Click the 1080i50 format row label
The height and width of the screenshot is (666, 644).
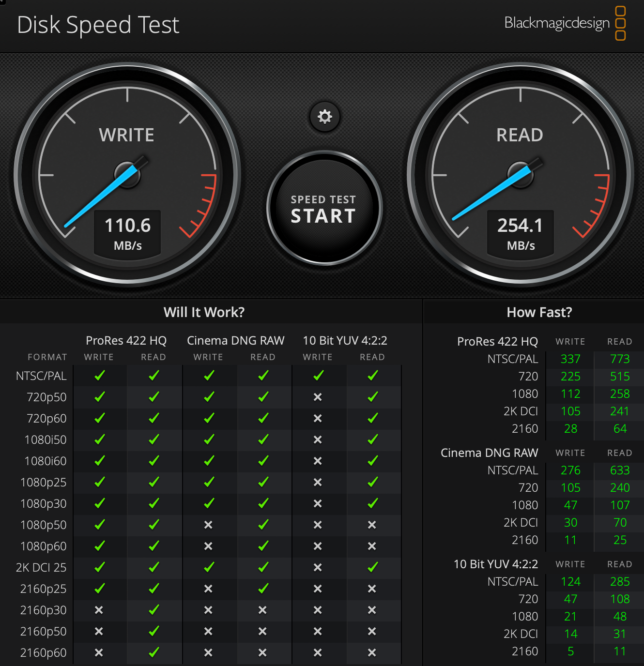(46, 440)
